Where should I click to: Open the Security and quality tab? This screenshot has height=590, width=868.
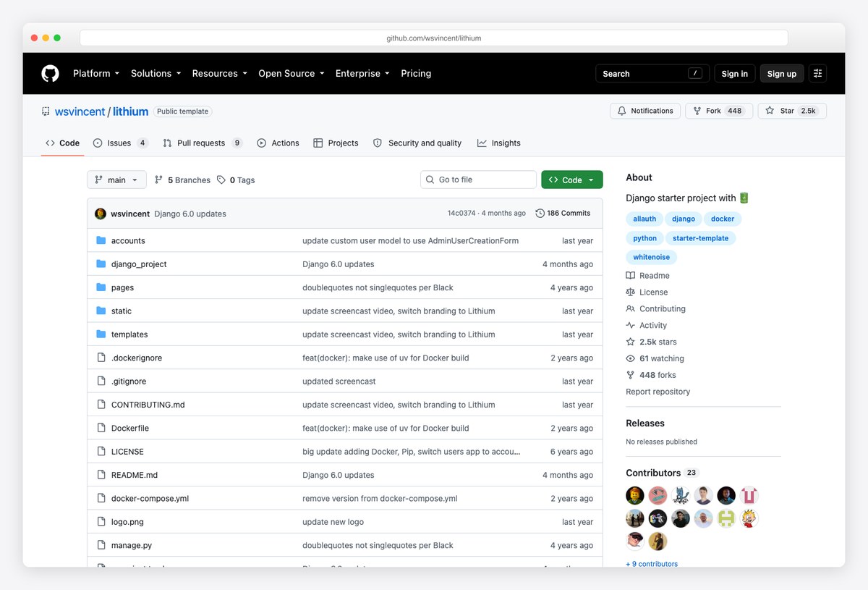click(417, 143)
